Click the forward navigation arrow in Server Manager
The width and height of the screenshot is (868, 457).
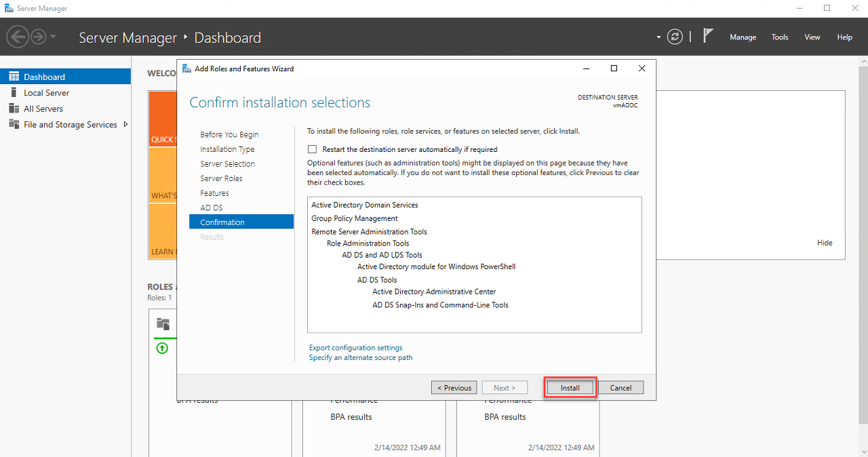39,37
